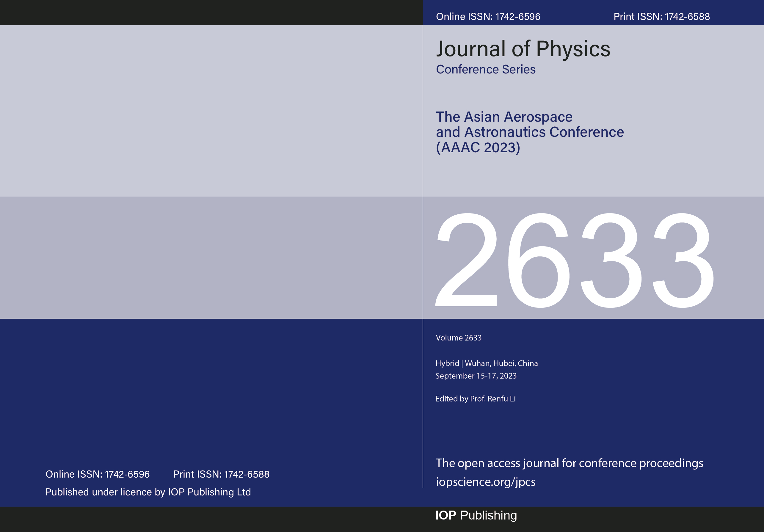The height and width of the screenshot is (532, 764).
Task: Click 'Edited by Prof. Renfu Li' text
Action: click(x=475, y=398)
